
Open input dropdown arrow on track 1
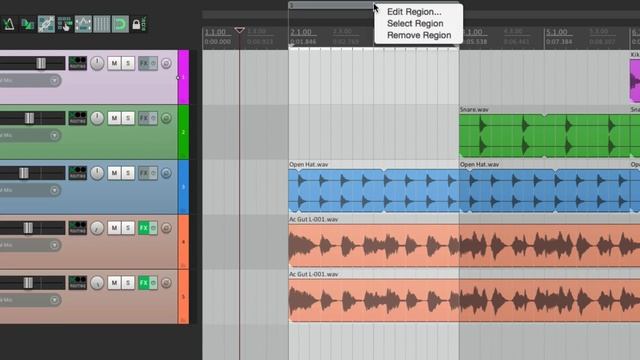click(x=54, y=80)
